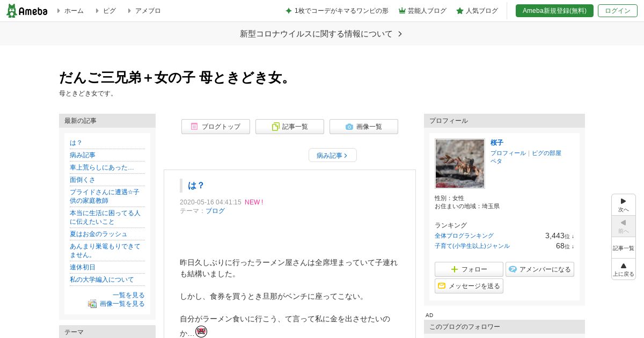Screen dimensions: 644x338
Task: Click 画像一覧を見る link in sidebar
Action: click(122, 304)
